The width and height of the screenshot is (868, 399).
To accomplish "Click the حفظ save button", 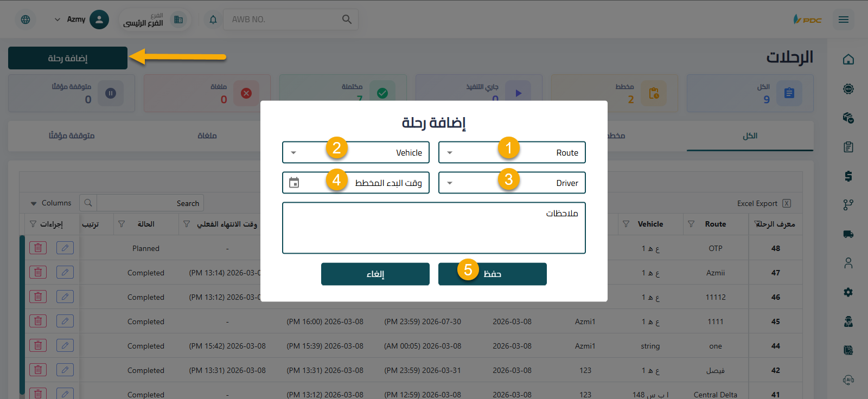I will [x=493, y=274].
